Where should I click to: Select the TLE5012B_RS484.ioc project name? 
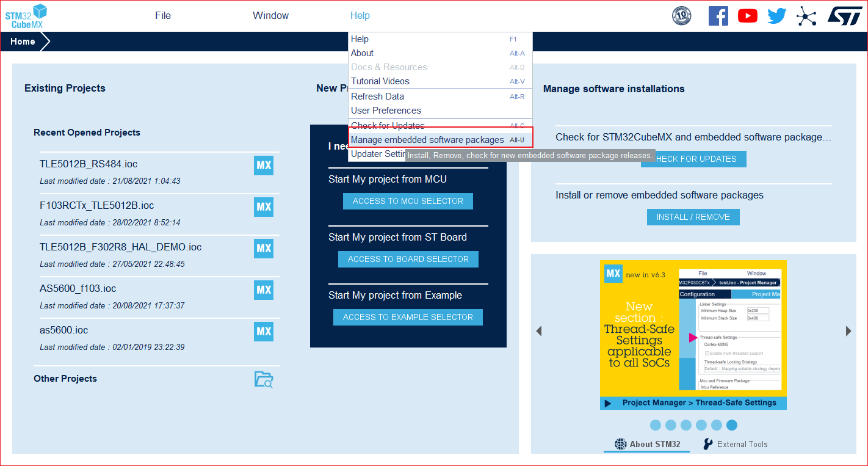[89, 164]
